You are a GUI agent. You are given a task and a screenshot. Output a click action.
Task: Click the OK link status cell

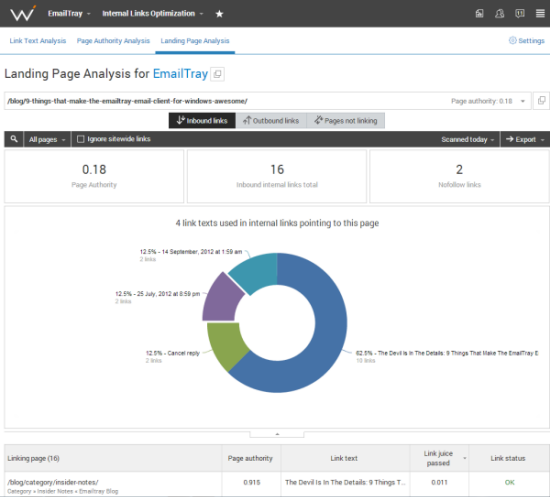pyautogui.click(x=509, y=482)
